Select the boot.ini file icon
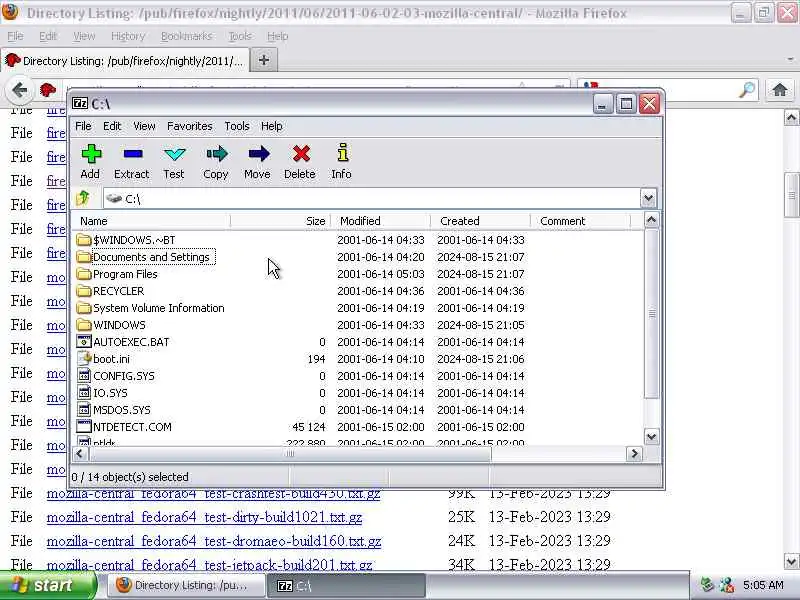This screenshot has width=800, height=600. [x=84, y=359]
